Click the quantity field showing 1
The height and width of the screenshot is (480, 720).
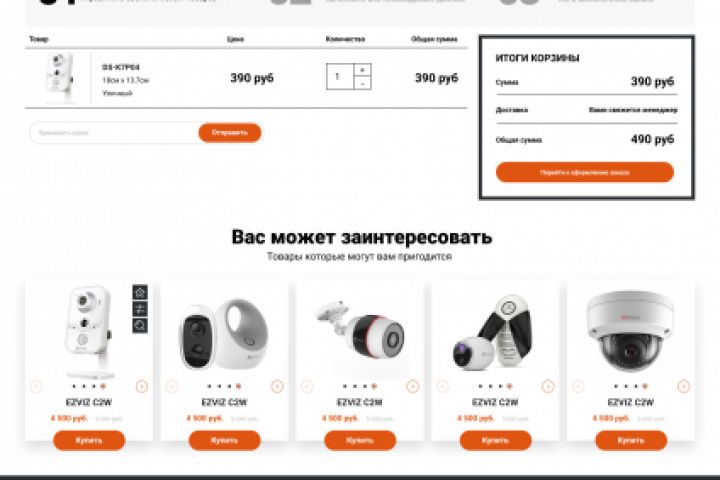coord(340,77)
